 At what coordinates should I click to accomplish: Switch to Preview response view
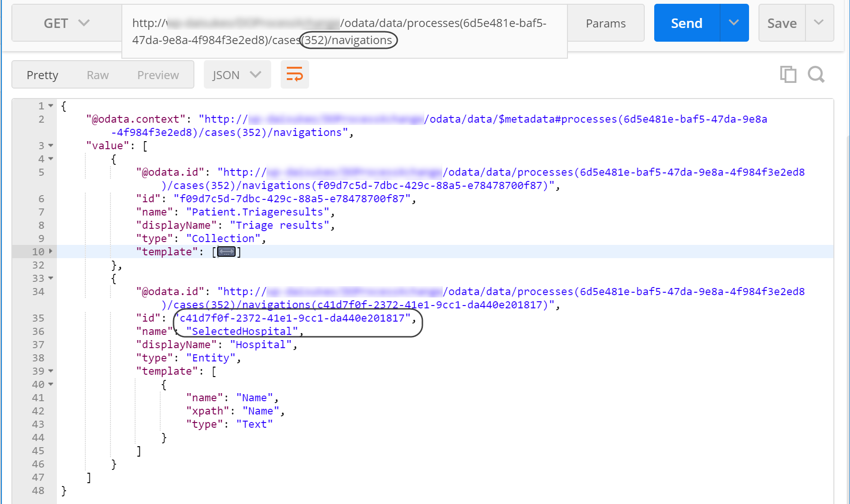coord(158,75)
